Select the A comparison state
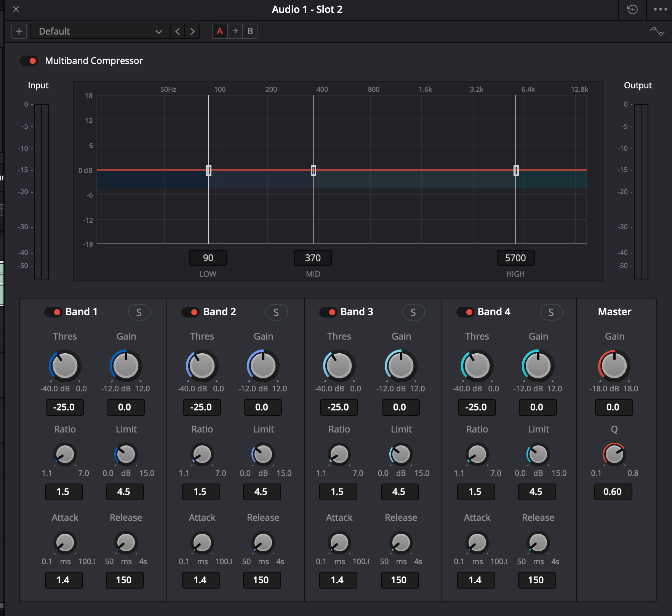The width and height of the screenshot is (672, 616). tap(220, 31)
